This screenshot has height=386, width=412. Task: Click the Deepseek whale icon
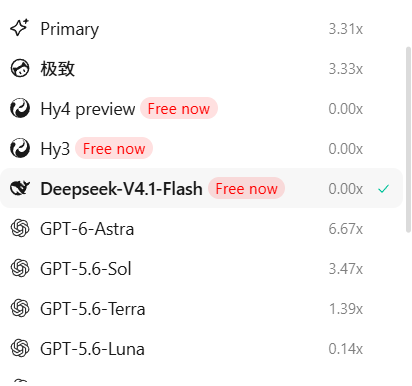coord(20,188)
